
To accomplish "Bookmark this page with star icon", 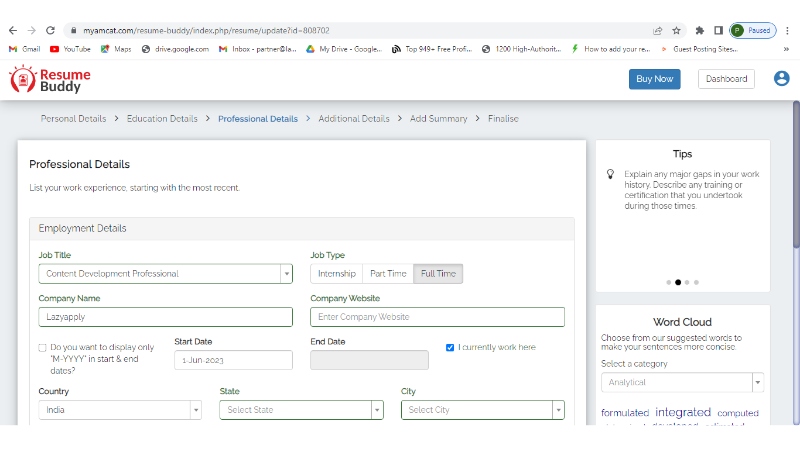I will [677, 31].
